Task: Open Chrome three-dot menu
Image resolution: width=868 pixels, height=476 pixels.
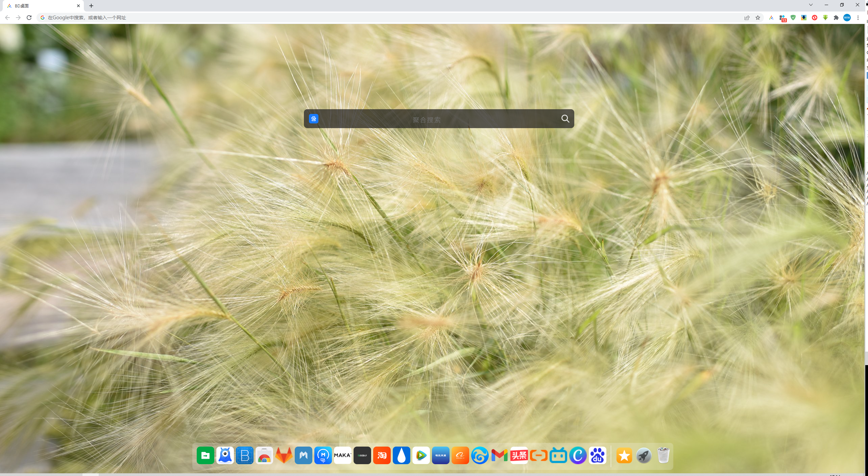Action: [858, 18]
